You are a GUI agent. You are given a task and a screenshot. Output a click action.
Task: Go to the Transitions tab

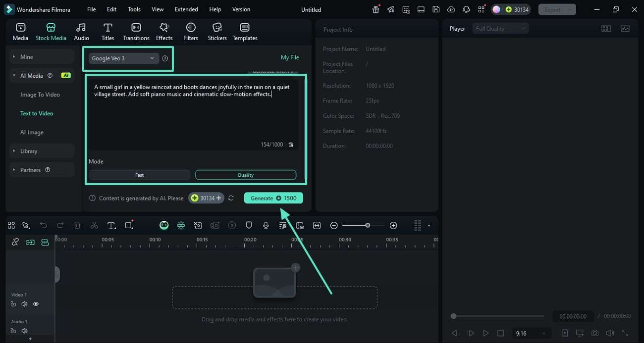pos(136,32)
